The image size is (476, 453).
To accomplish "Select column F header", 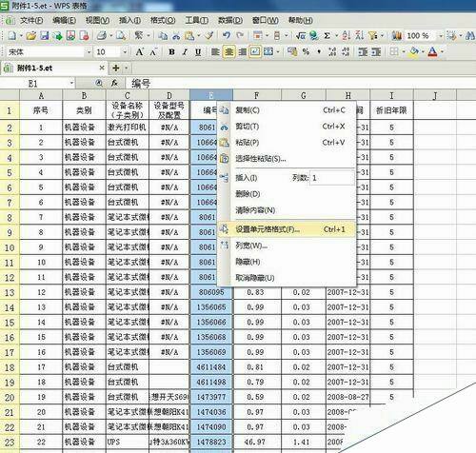I will 257,95.
